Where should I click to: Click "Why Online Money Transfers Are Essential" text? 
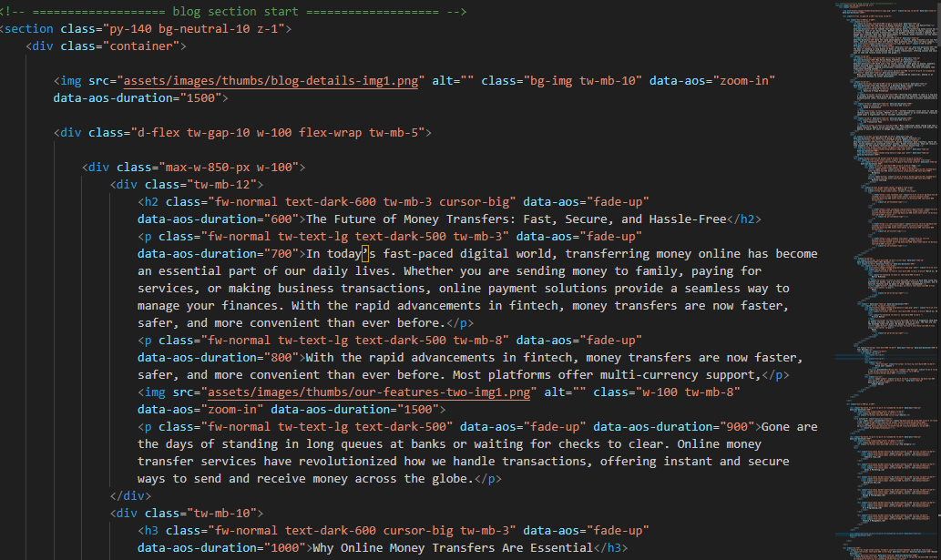[452, 548]
